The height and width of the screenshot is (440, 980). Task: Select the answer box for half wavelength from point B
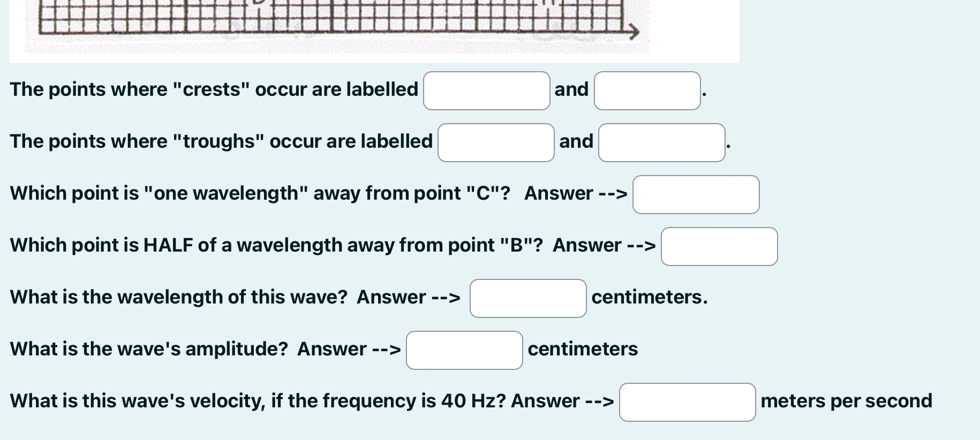[x=719, y=246]
